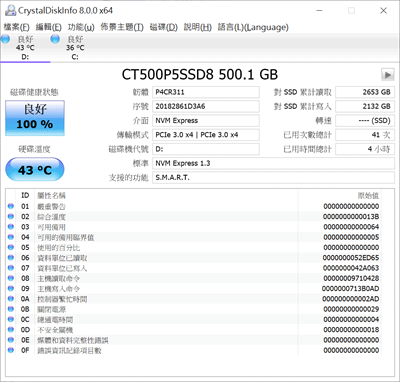400x382 pixels.
Task: Select raw value 00000009710428
Action: (x=351, y=278)
